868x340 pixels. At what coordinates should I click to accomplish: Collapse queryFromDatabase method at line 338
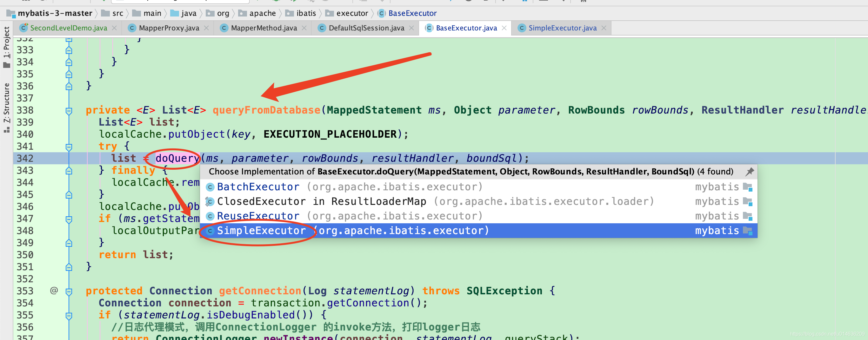[69, 111]
